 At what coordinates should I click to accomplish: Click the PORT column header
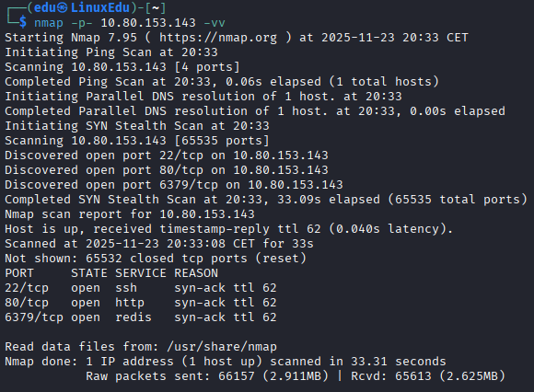pyautogui.click(x=19, y=273)
